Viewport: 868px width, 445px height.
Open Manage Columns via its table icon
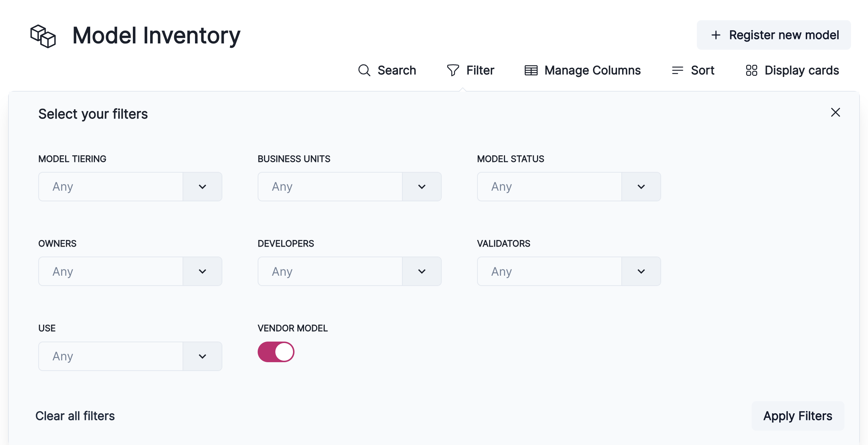click(530, 70)
